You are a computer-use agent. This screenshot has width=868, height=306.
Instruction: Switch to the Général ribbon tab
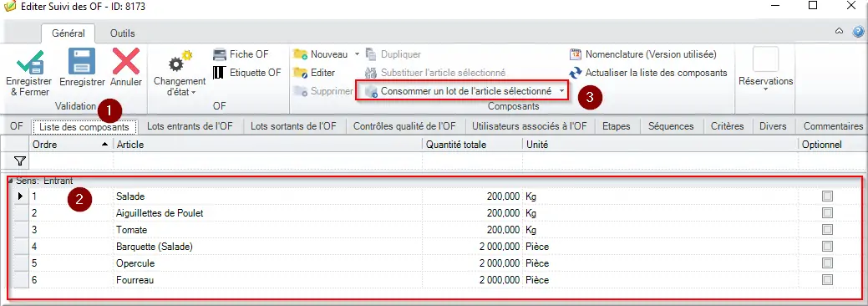(69, 33)
